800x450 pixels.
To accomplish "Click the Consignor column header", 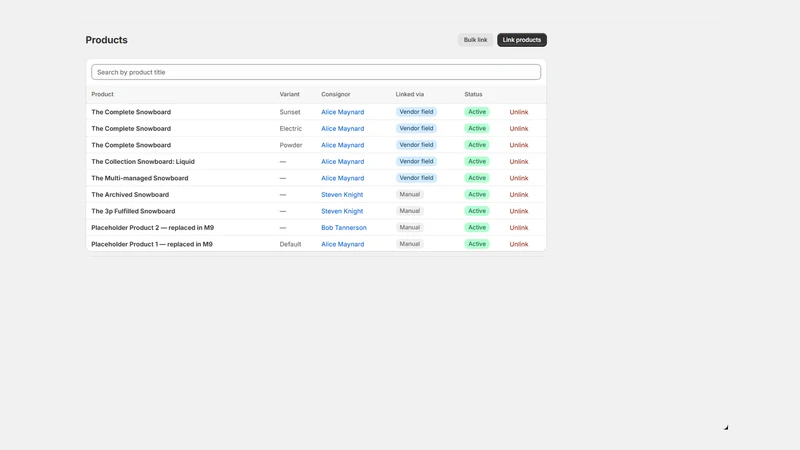I will pyautogui.click(x=335, y=94).
